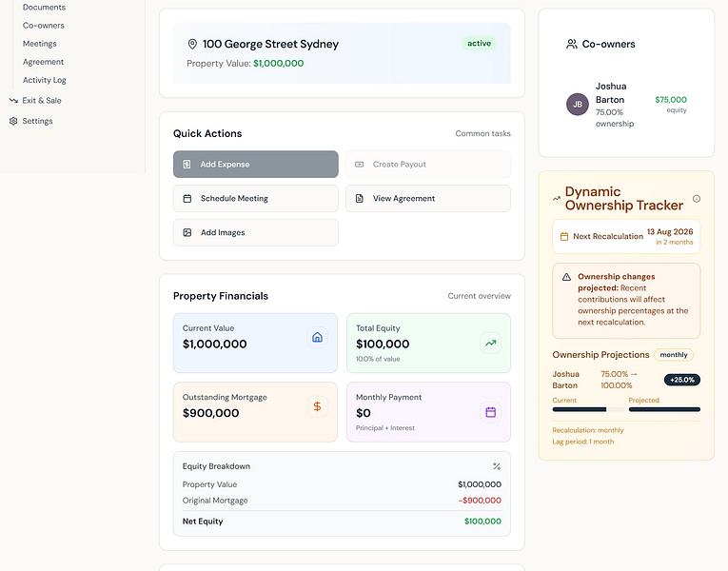
Task: Click the calendar icon in Monthly Payment card
Action: [x=490, y=412]
